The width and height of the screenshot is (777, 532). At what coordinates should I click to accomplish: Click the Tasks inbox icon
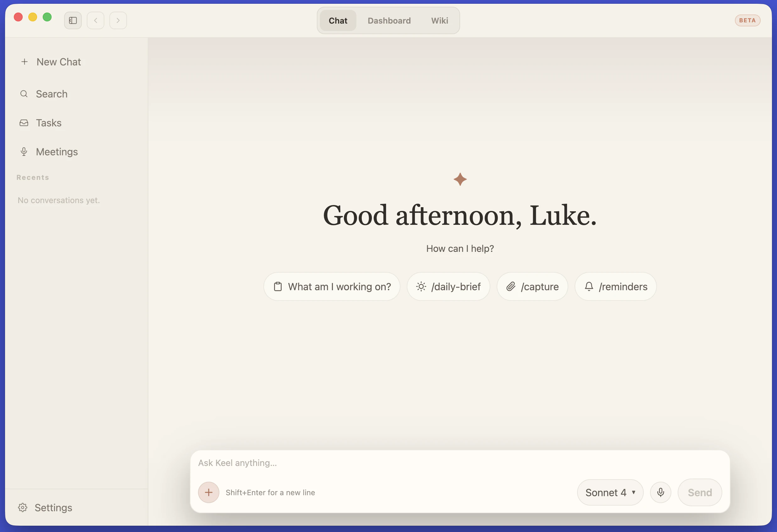pos(24,123)
